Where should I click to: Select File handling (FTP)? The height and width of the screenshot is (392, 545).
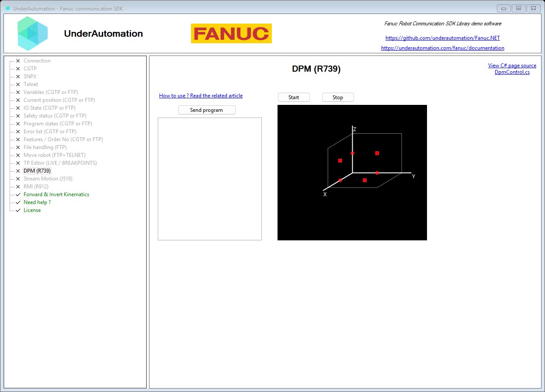[x=45, y=147]
